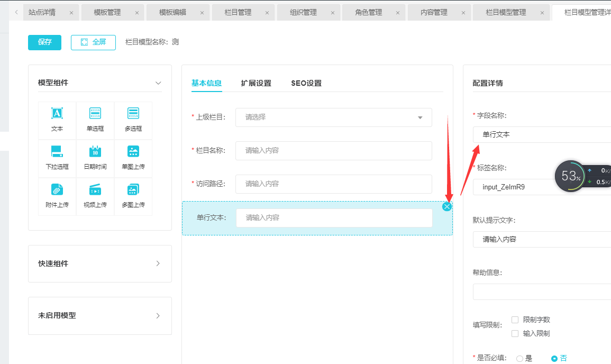Choose the 日期时间 date-time component icon
This screenshot has height=364, width=611.
95,152
